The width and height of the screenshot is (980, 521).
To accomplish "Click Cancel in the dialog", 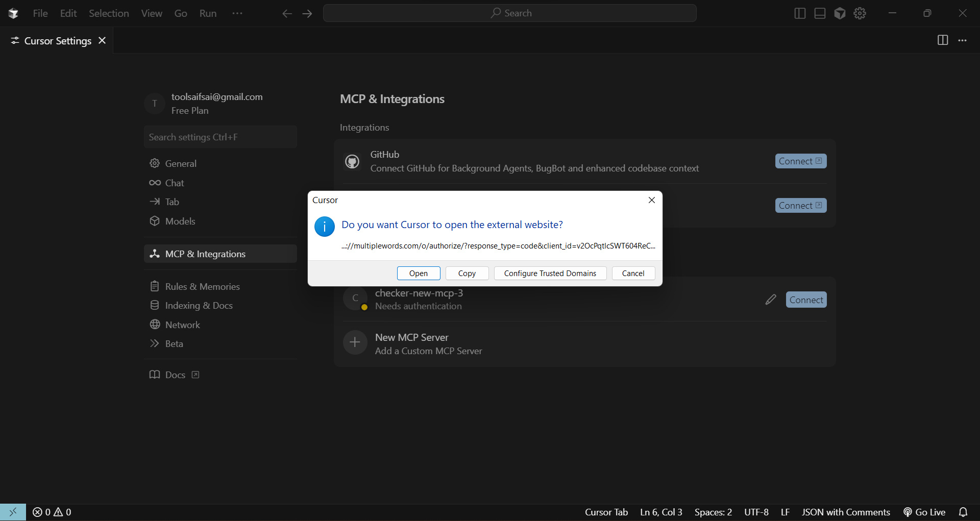I will [633, 273].
